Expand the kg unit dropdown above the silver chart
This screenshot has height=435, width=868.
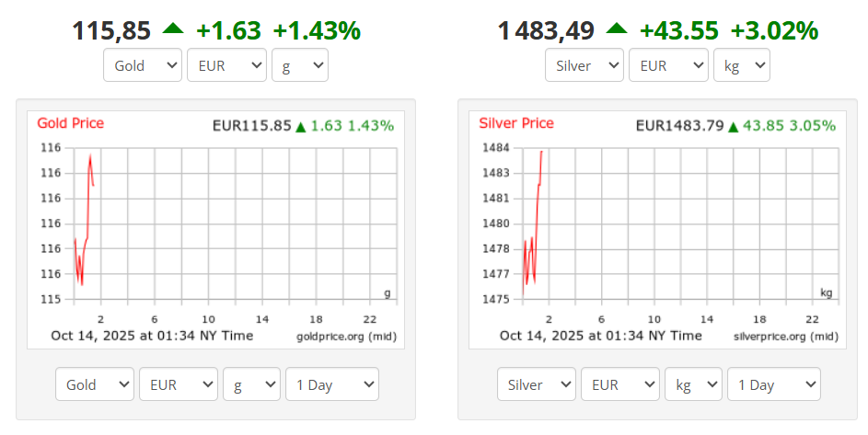click(742, 65)
